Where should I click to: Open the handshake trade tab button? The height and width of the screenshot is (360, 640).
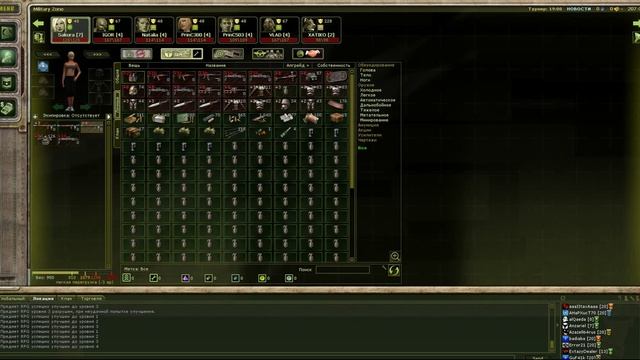pyautogui.click(x=308, y=53)
